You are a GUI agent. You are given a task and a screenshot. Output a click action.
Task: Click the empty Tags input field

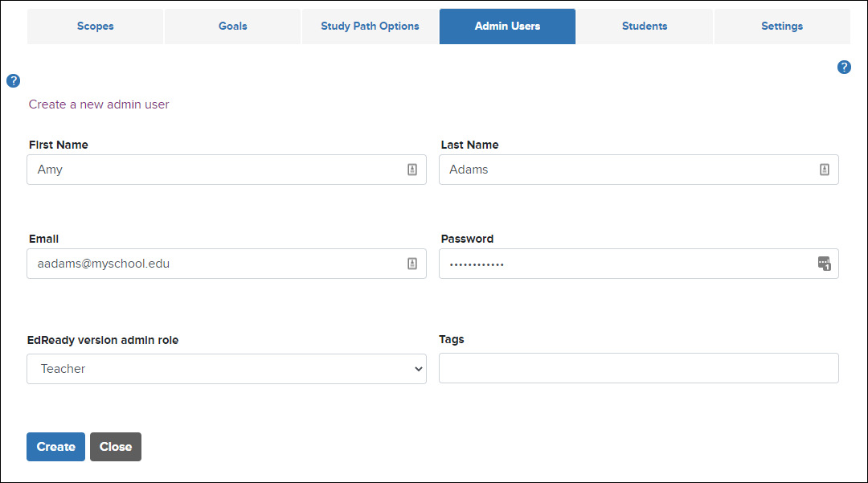coord(638,368)
